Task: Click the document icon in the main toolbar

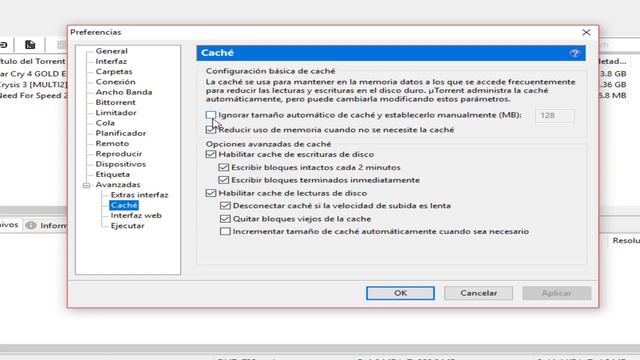Action: tap(30, 44)
